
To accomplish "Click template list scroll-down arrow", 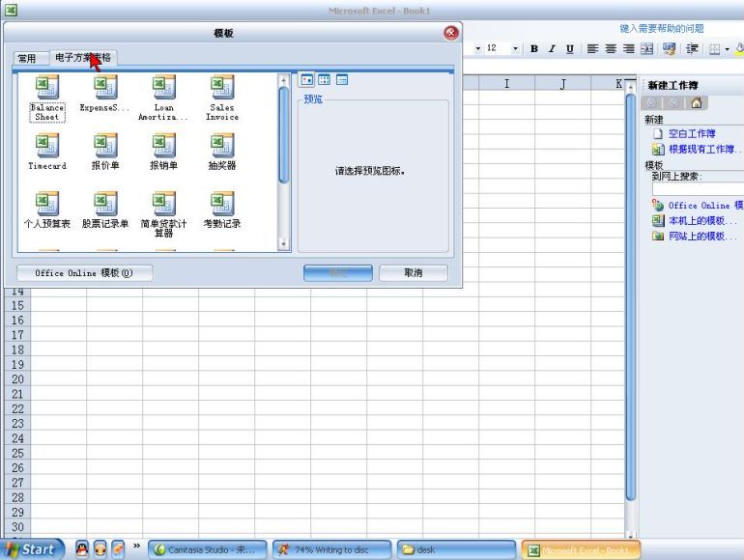I will coord(283,244).
